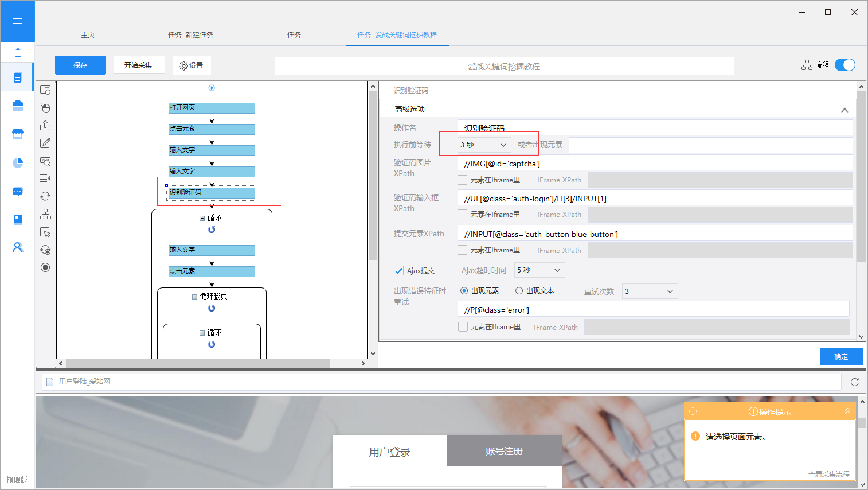
Task: Click the 用户登陆_爱站网 address bar
Action: tap(441, 382)
